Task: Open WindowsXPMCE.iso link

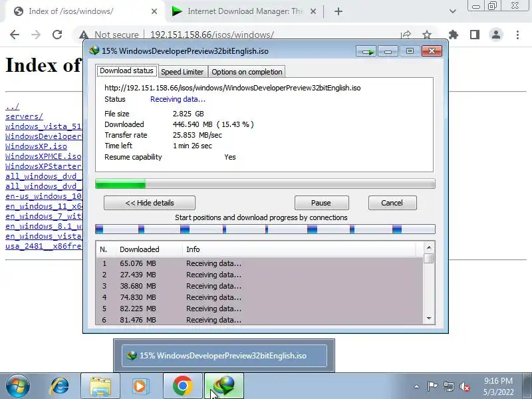Action: coord(43,156)
